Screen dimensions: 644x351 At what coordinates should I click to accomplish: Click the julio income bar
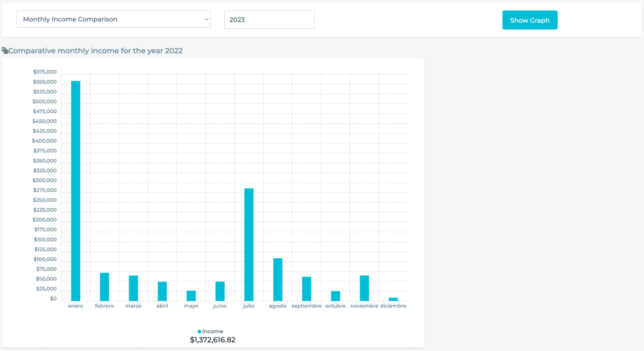(249, 245)
